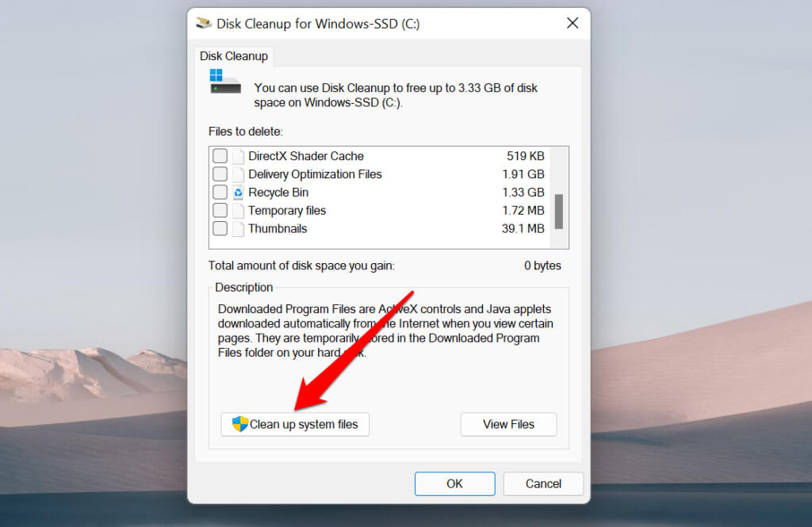812x527 pixels.
Task: Select the Recycle Bin row label
Action: tap(278, 192)
